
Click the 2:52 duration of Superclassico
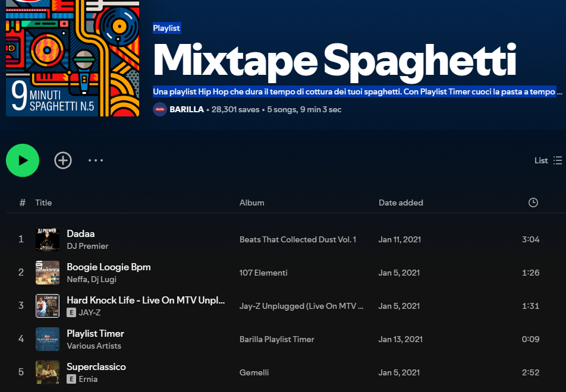click(530, 372)
